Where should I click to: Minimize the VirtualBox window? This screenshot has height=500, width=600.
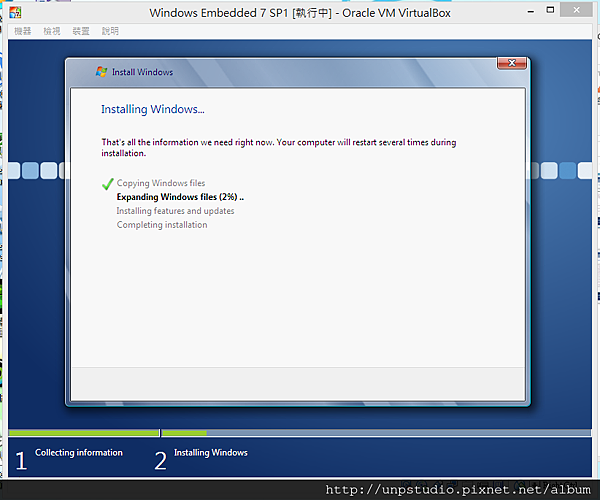530,11
